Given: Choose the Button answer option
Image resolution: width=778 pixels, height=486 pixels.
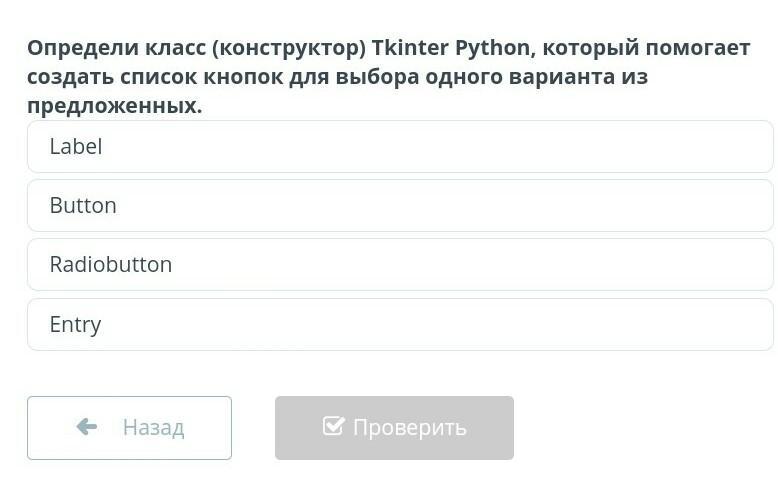Looking at the screenshot, I should coord(400,206).
